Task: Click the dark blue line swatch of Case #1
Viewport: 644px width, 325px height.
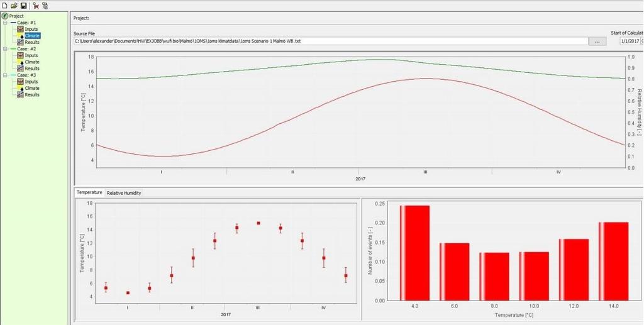Action: point(13,23)
